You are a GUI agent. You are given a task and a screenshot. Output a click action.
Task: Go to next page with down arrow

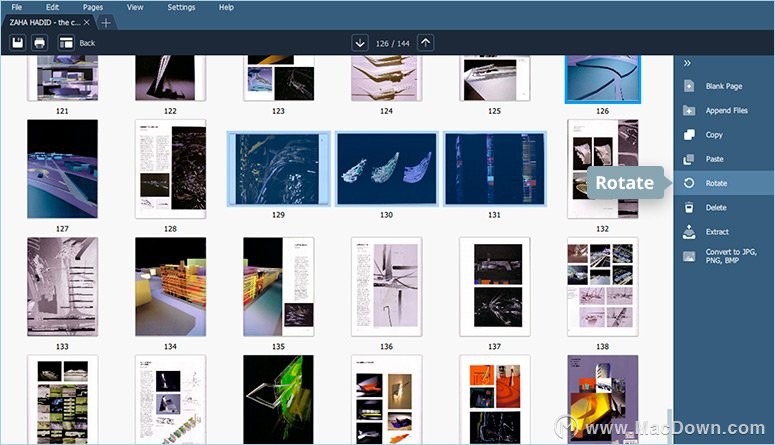pos(360,43)
